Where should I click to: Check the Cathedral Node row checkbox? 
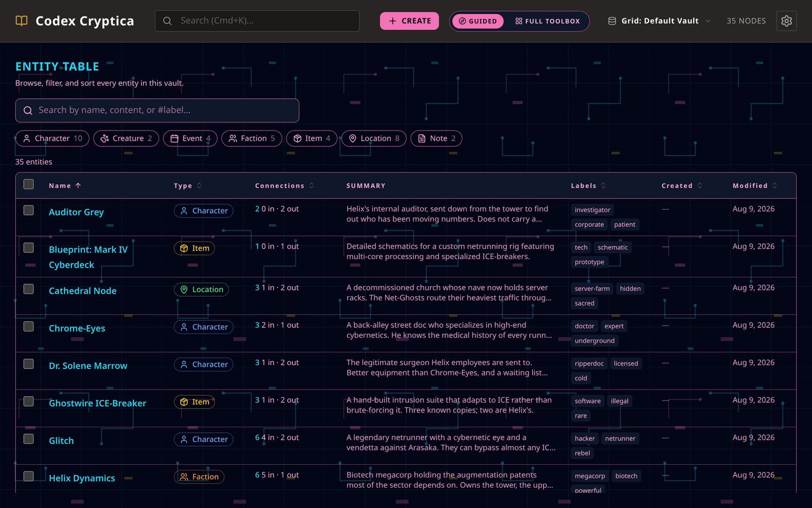tap(28, 289)
